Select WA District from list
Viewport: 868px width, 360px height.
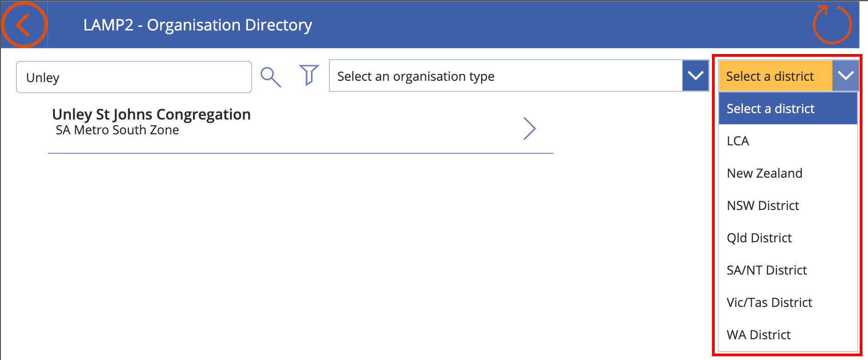[788, 335]
